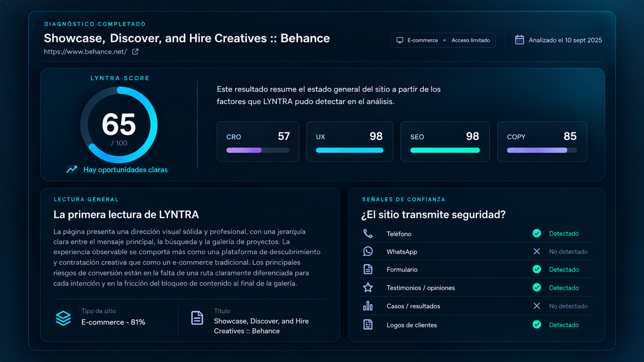Click the 'Testimonios / opiniones' row label
Screen dimensions: 644x362
[421, 288]
